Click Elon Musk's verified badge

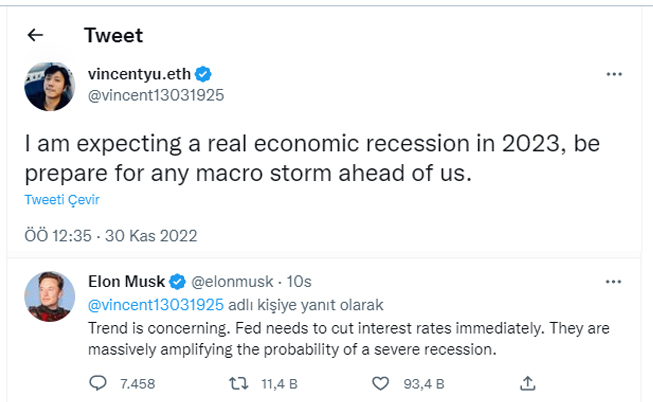pos(175,282)
